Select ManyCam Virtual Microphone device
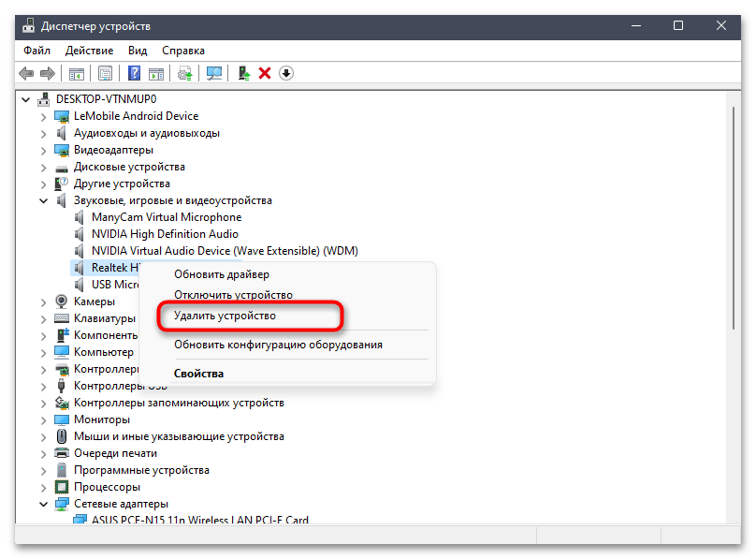 [166, 217]
